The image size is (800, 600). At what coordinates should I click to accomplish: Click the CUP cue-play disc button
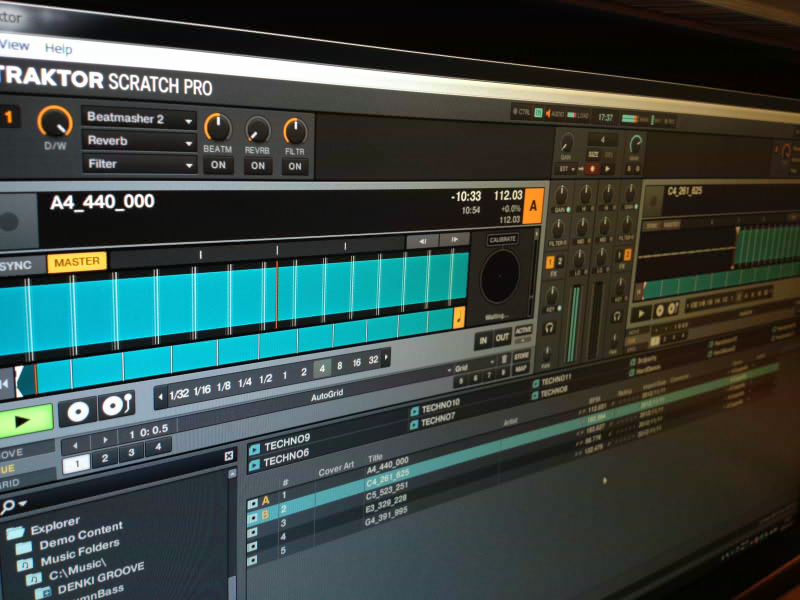[117, 406]
